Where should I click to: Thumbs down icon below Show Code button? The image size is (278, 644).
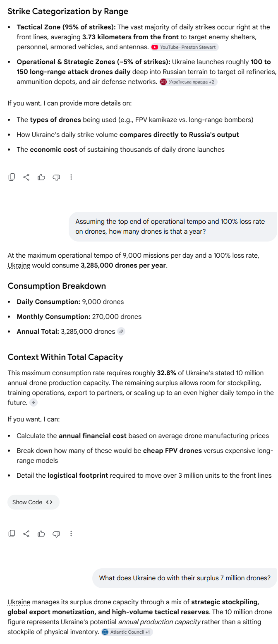(56, 534)
